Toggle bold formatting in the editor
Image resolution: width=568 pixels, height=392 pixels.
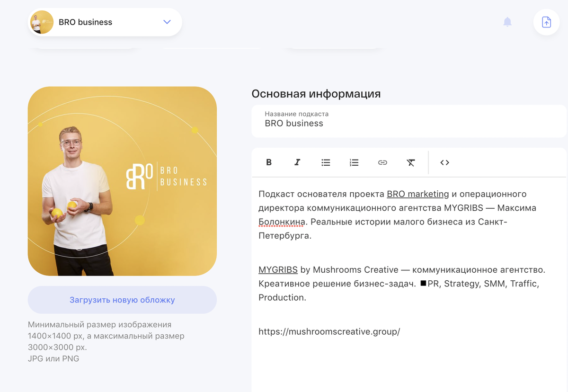point(269,162)
